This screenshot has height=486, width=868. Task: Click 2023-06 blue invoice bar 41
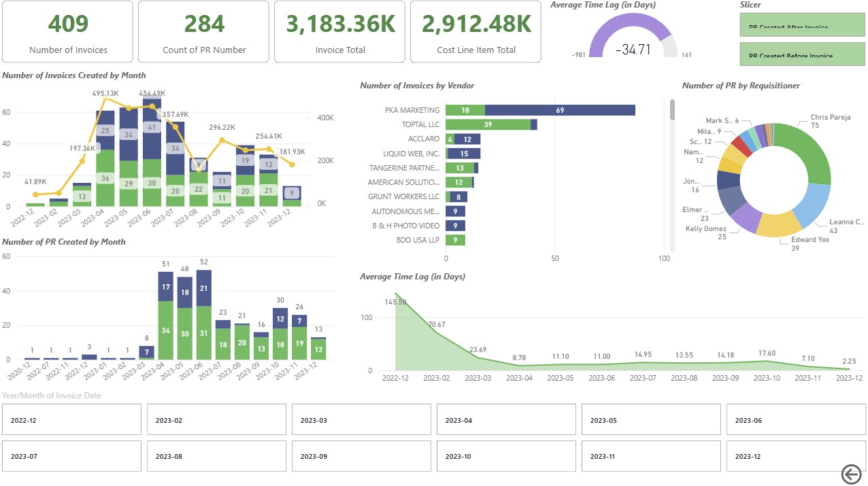pyautogui.click(x=152, y=128)
